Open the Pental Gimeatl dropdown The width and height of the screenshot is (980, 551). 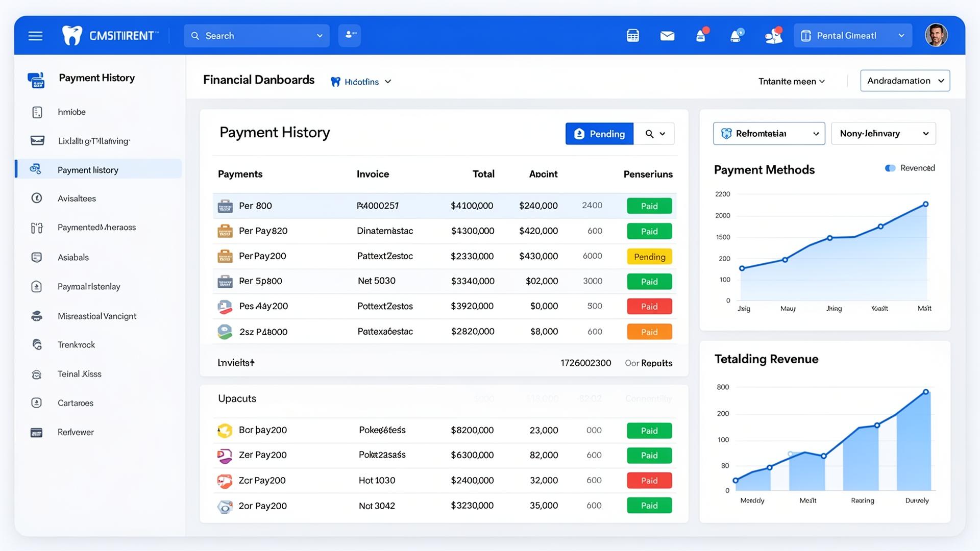coord(852,35)
